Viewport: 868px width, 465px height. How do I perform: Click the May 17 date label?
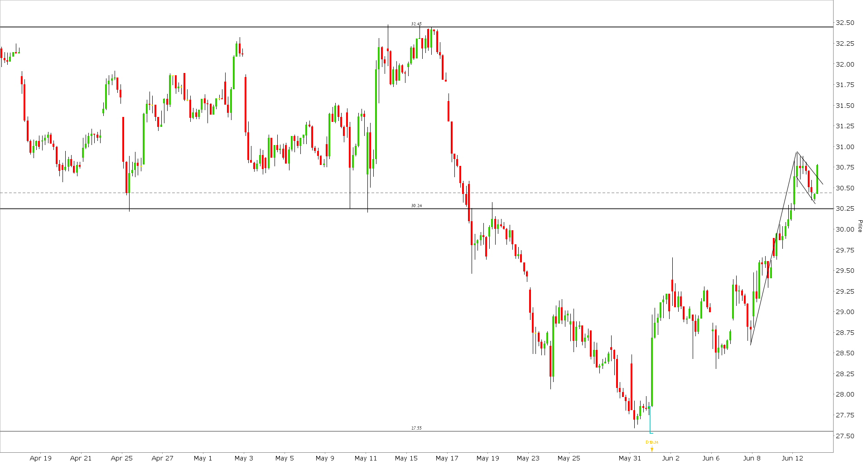(447, 458)
